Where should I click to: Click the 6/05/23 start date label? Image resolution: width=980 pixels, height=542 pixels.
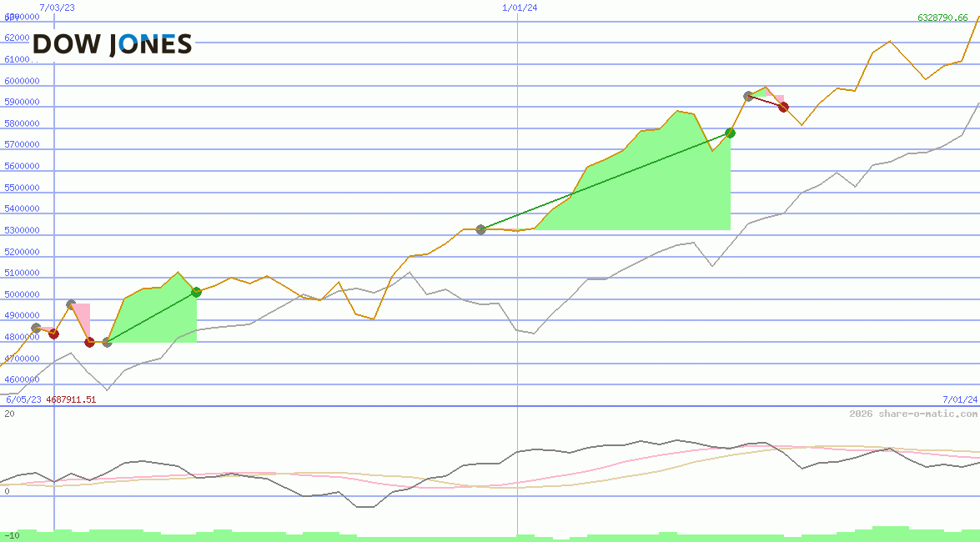(x=23, y=399)
